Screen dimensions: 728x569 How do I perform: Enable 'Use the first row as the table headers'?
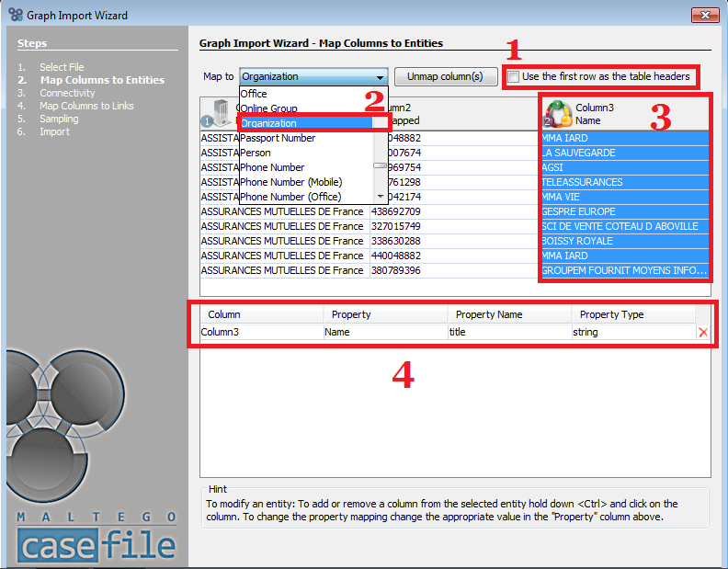click(x=513, y=76)
